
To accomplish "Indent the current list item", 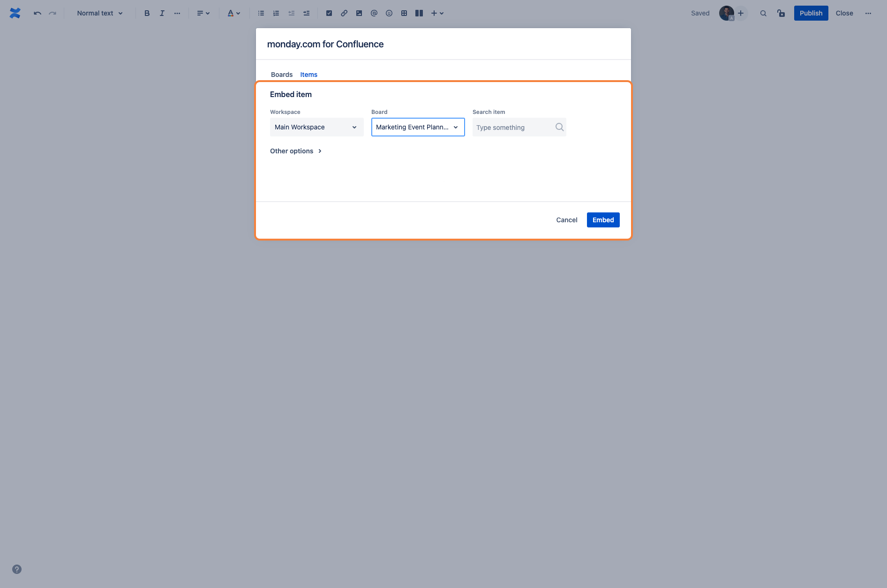I will point(306,13).
